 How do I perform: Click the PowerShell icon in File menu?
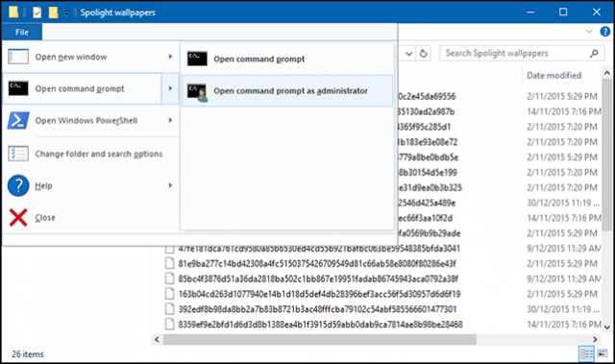(18, 121)
